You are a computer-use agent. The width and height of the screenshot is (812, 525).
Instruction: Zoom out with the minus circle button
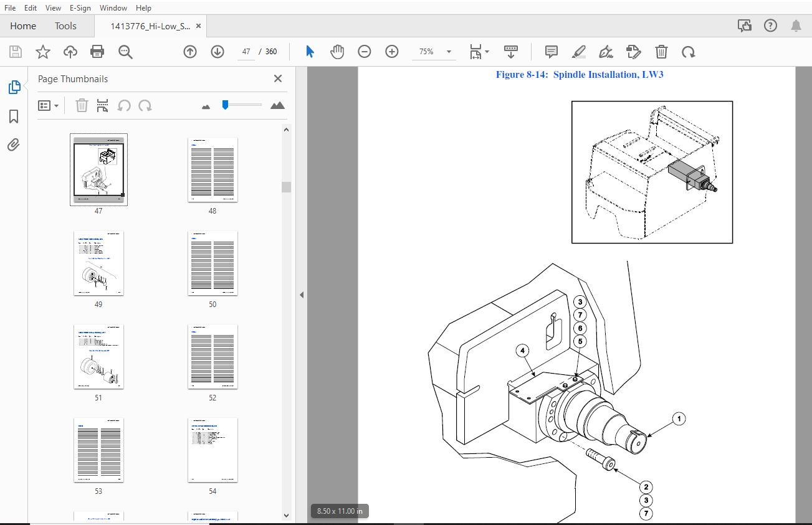click(x=365, y=52)
